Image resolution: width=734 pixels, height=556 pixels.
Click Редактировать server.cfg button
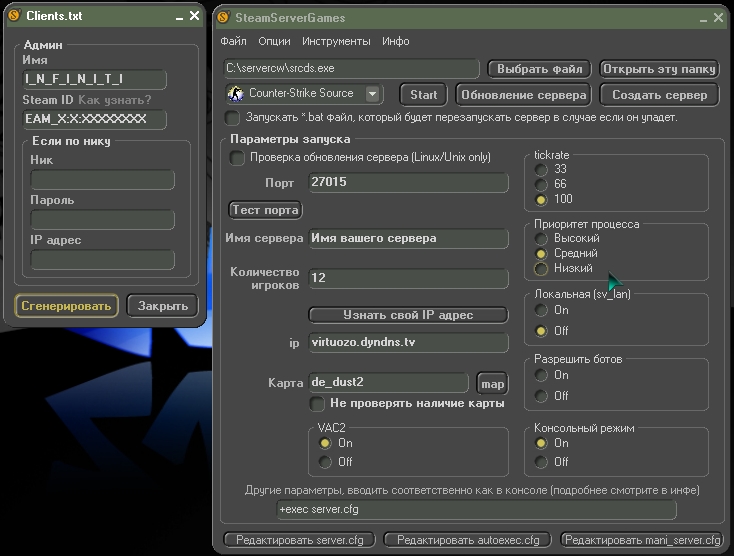click(x=300, y=540)
